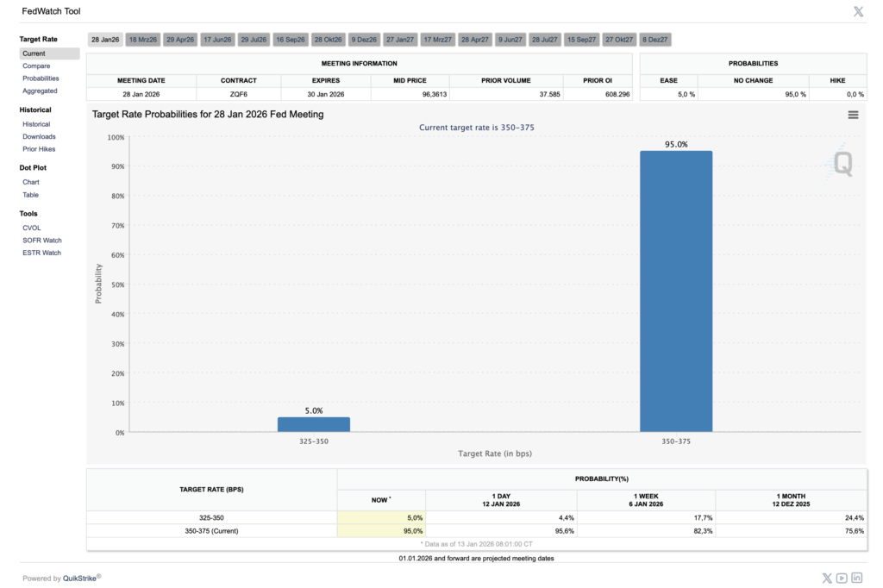Select the 29 Apr26 meeting tab
The height and width of the screenshot is (588, 883).
point(180,40)
